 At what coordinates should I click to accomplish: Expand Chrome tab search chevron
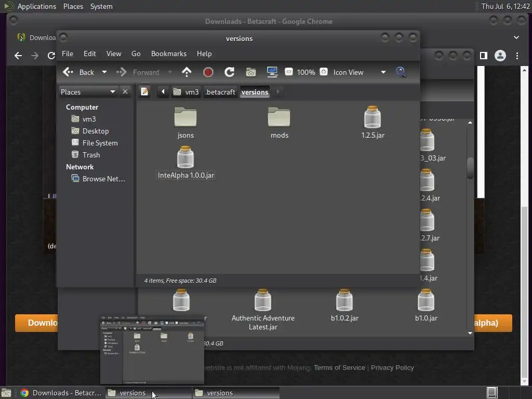516,37
